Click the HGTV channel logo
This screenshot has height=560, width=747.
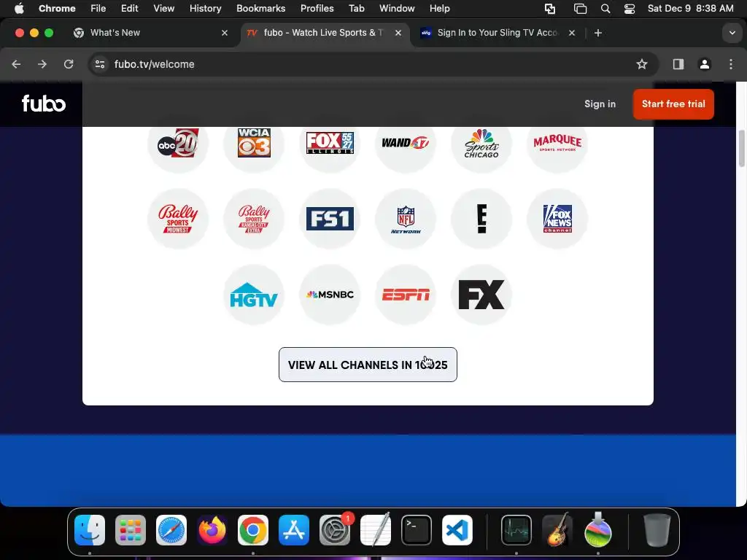[254, 295]
